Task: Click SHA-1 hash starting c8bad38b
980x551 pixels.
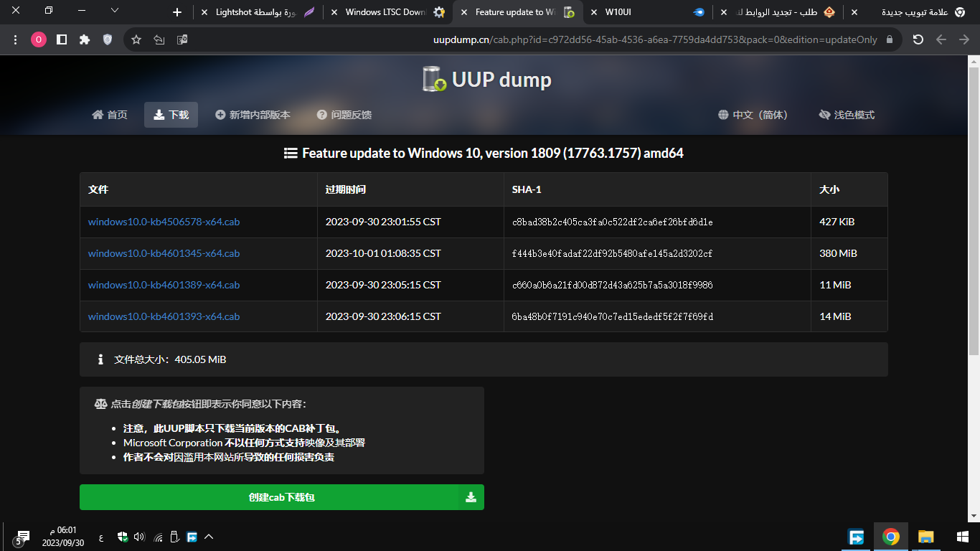Action: (x=612, y=222)
